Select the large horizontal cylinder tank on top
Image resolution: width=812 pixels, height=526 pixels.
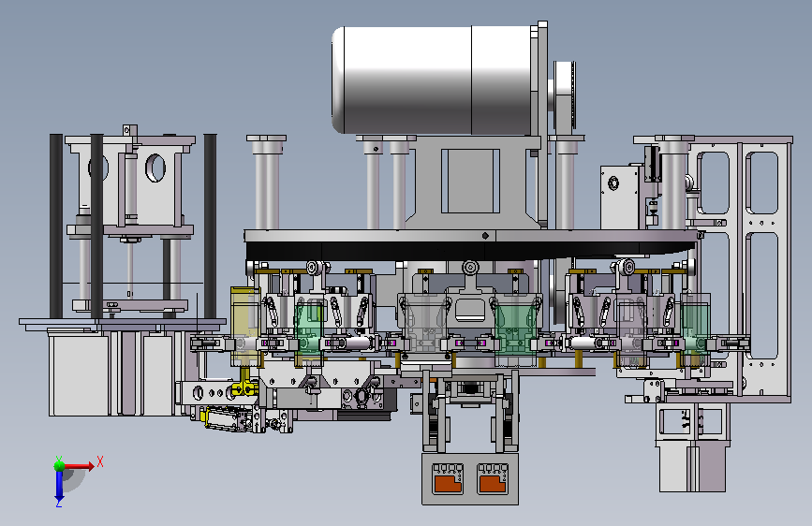[434, 80]
